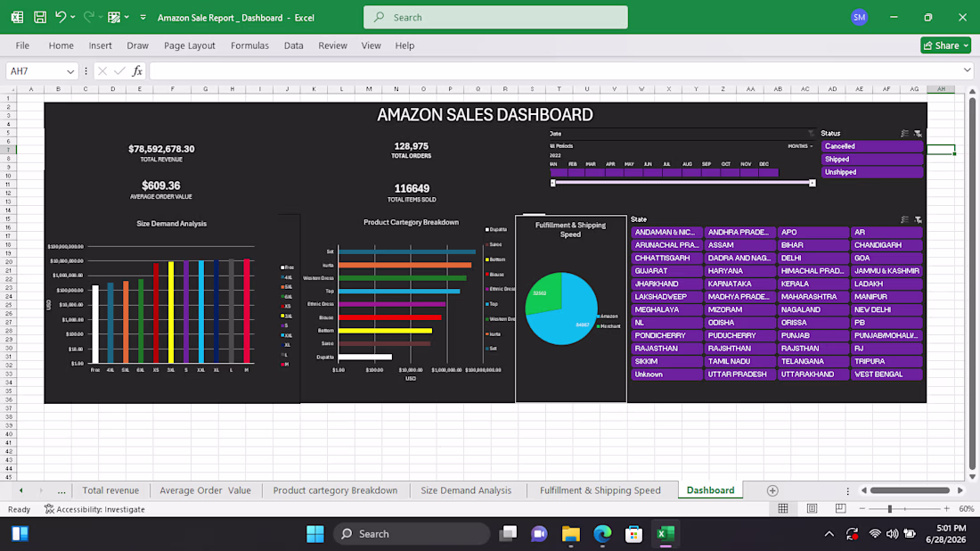Open the Review ribbon tab
This screenshot has height=551, width=980.
[332, 45]
